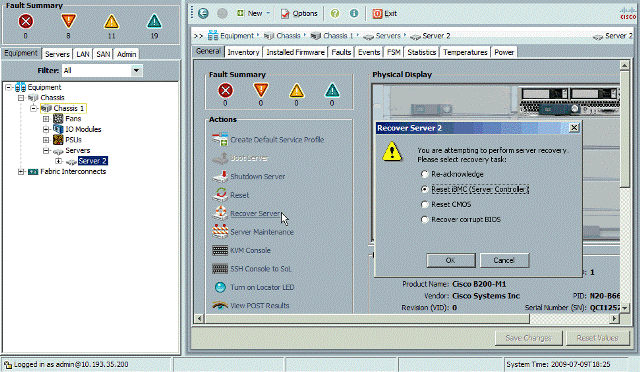Screen dimensions: 640x372
Task: Click the minor faults yellow triangle in top-left summary
Action: [x=111, y=21]
